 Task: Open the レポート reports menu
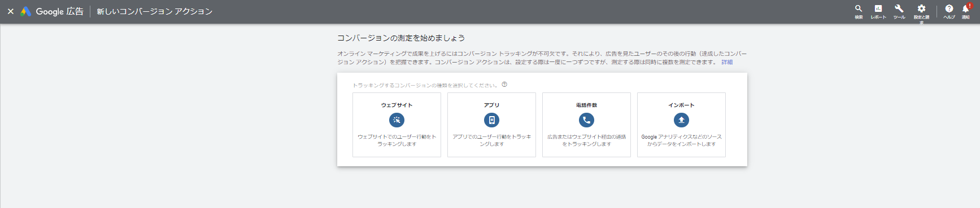point(878,11)
